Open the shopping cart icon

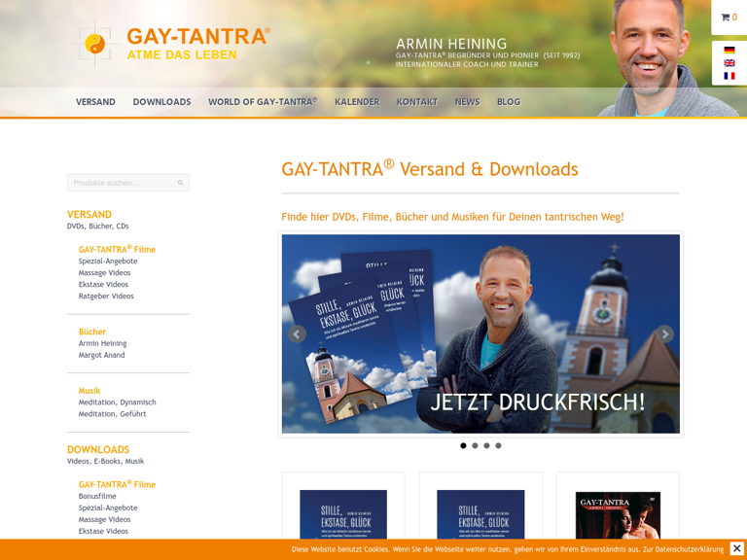click(726, 17)
